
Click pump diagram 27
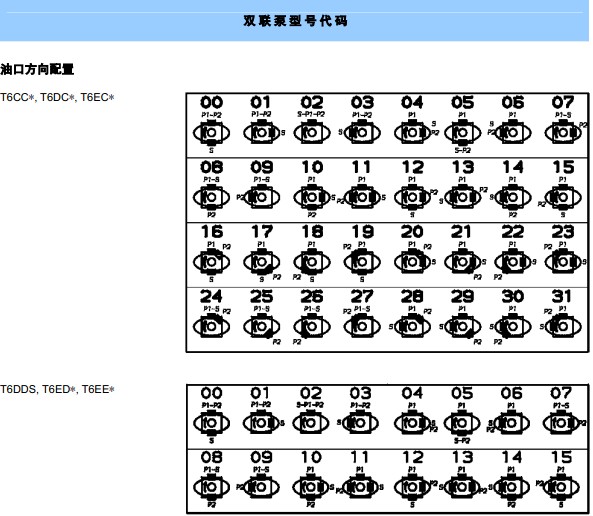[x=362, y=326]
